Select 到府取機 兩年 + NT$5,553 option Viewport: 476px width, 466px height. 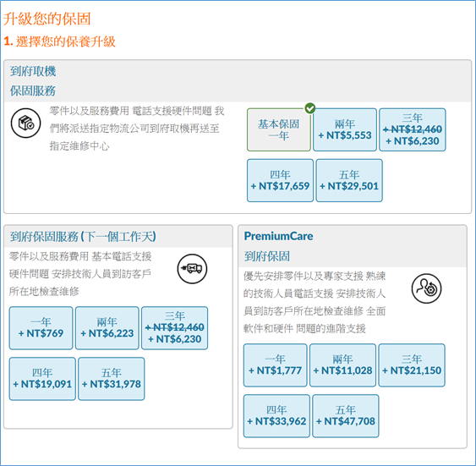click(345, 129)
